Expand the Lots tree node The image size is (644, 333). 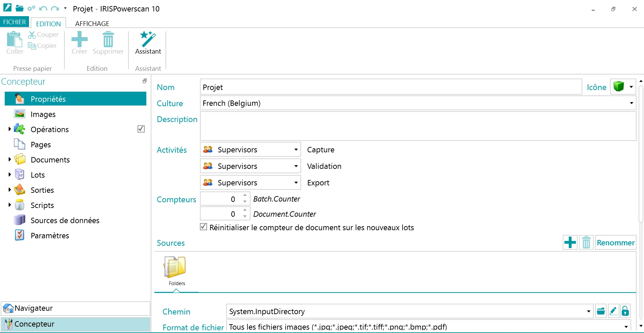[x=9, y=175]
